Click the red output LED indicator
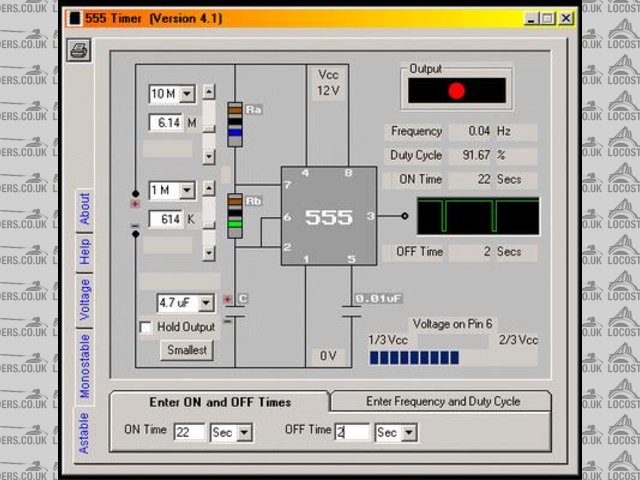 pos(456,91)
